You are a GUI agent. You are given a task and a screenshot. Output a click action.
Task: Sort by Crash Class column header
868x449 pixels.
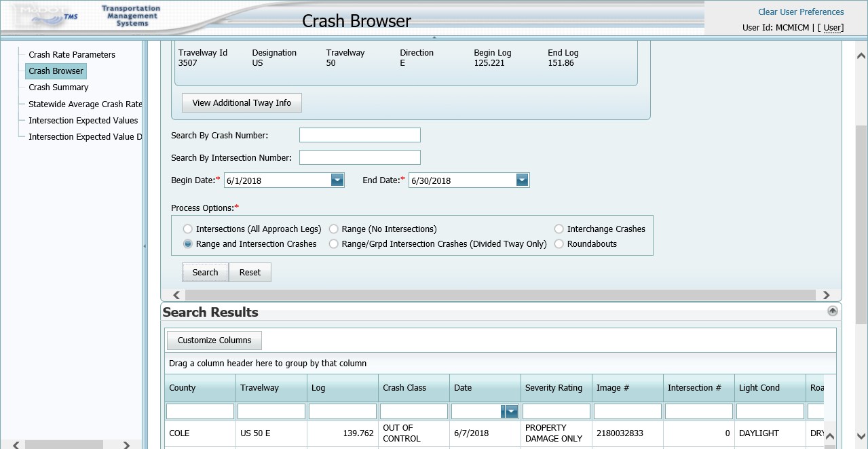[x=414, y=388]
